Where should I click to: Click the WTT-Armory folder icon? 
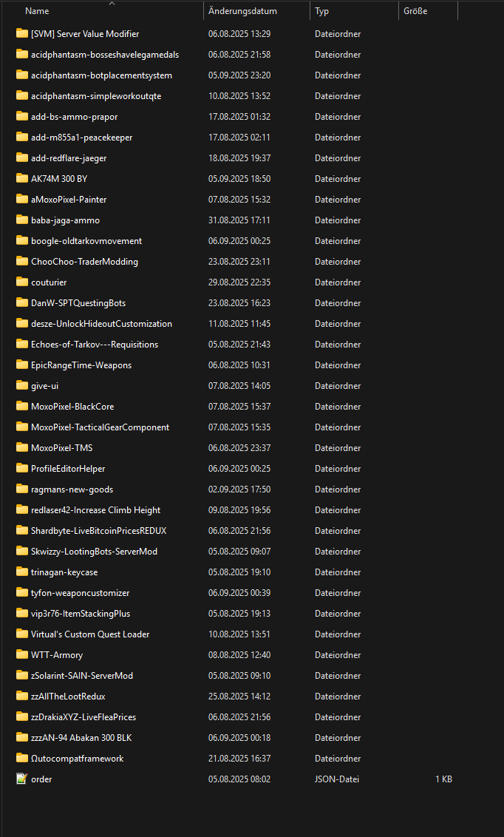[x=22, y=655]
